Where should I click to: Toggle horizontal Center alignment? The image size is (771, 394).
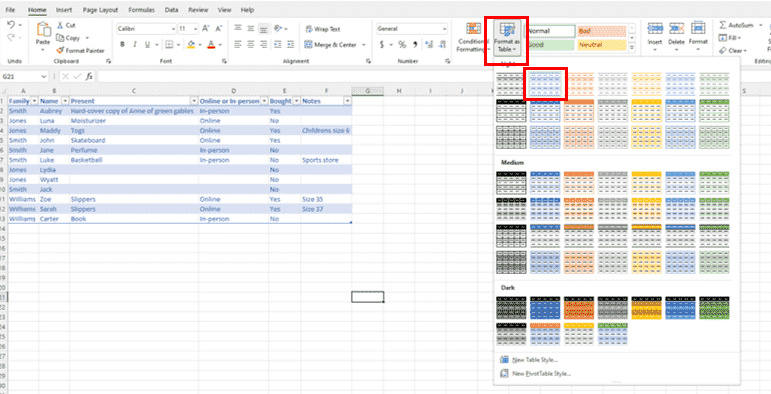coord(251,45)
